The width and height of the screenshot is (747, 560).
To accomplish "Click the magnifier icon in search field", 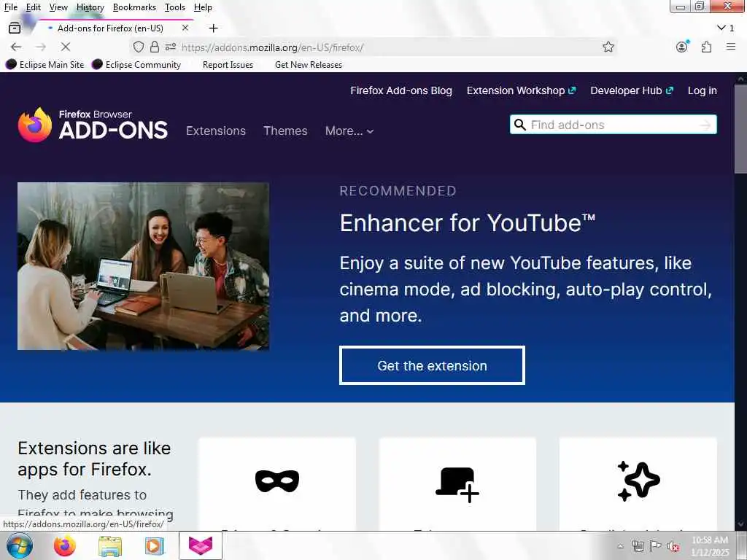I will tap(519, 125).
